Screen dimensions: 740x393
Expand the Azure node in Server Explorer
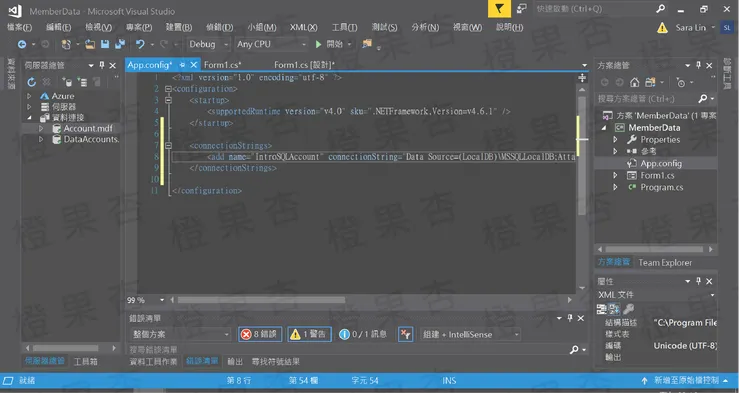(x=29, y=96)
